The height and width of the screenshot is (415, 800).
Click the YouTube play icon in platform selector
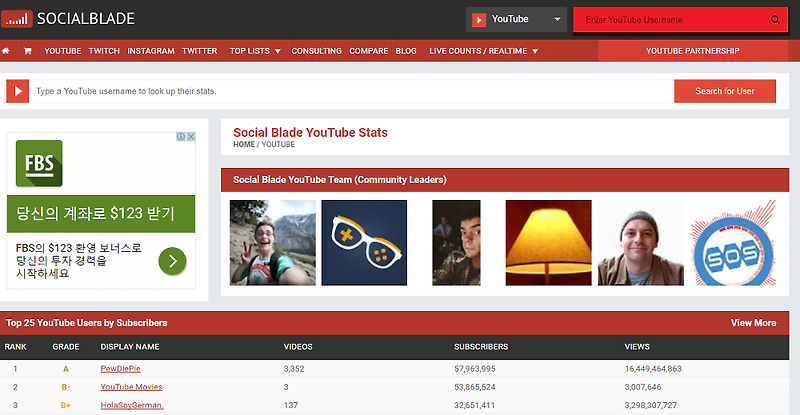pos(479,20)
